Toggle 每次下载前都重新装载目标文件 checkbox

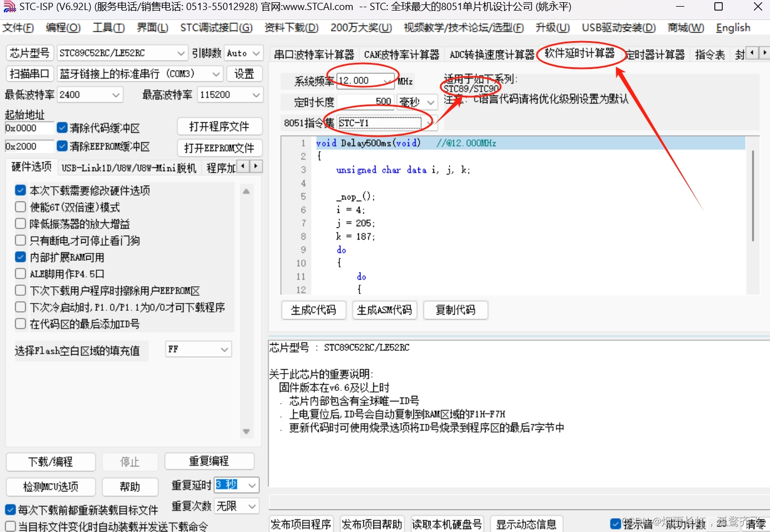tap(10, 509)
